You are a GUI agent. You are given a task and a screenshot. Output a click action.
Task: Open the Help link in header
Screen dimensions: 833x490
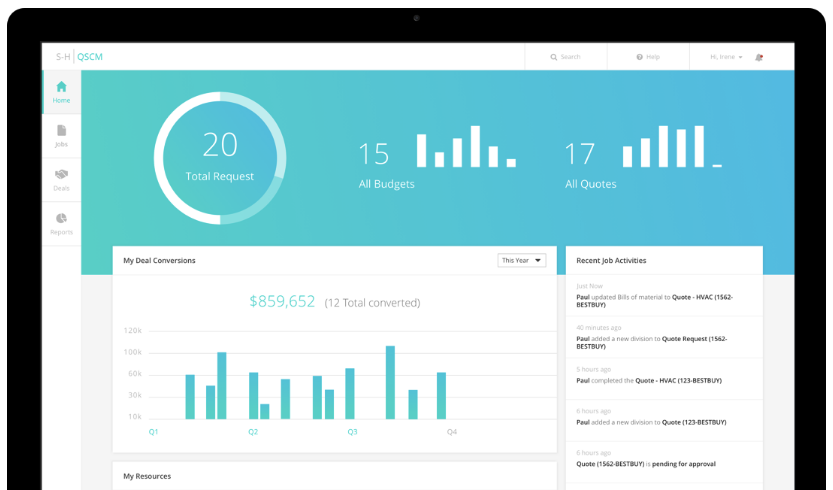[x=648, y=57]
